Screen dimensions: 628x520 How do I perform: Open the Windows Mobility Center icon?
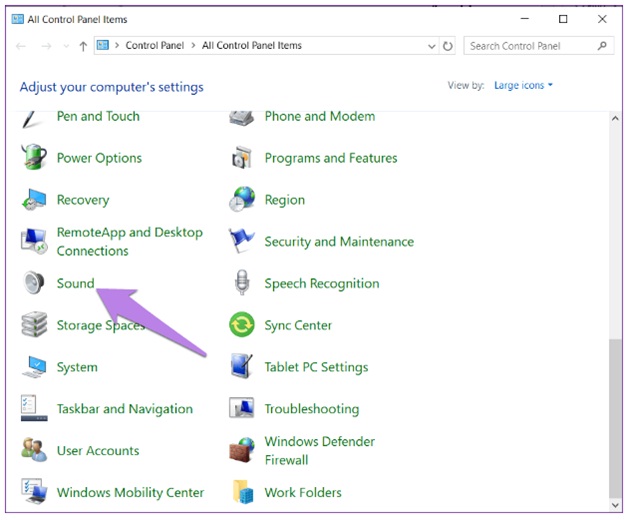[x=34, y=492]
